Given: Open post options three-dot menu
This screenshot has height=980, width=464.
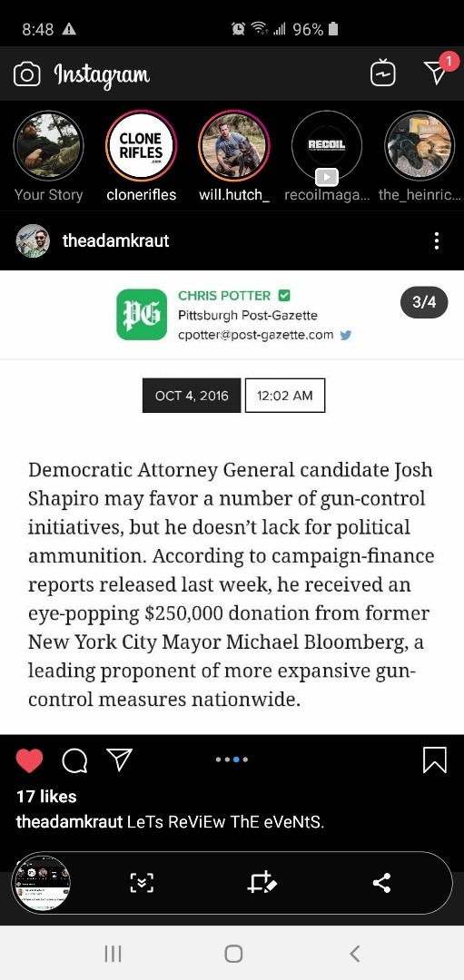Looking at the screenshot, I should pyautogui.click(x=437, y=240).
